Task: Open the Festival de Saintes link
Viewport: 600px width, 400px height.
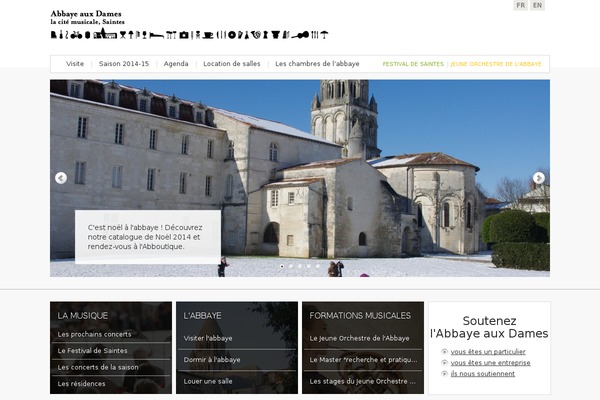Action: [413, 64]
